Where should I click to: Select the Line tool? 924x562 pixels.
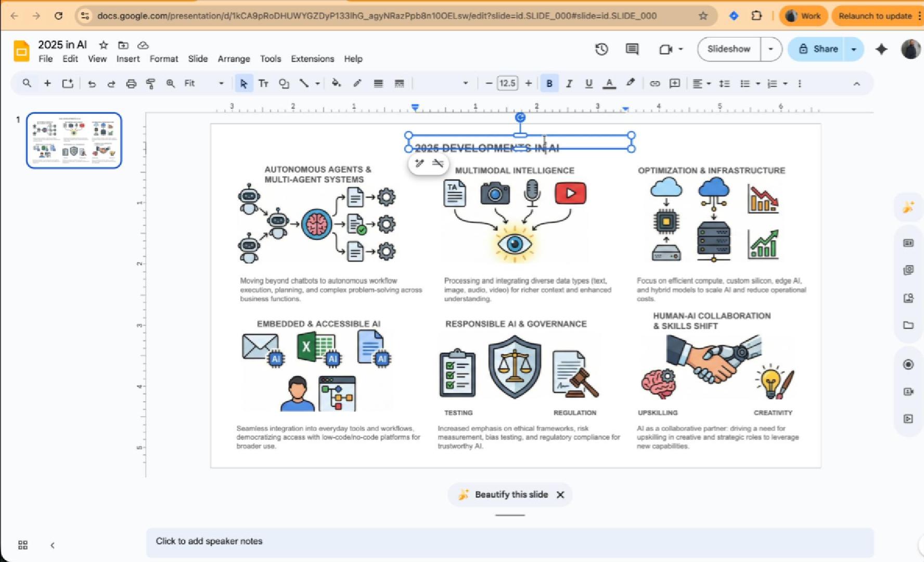304,83
